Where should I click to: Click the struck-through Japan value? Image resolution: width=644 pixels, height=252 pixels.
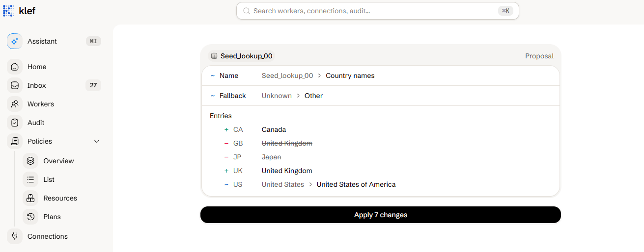tap(272, 157)
